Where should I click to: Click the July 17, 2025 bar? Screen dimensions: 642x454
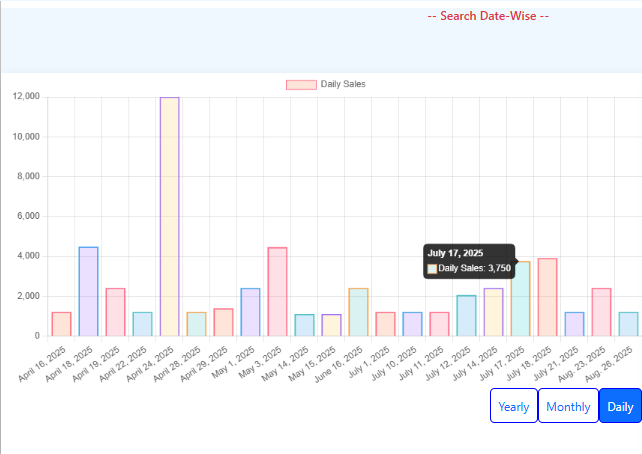point(520,298)
